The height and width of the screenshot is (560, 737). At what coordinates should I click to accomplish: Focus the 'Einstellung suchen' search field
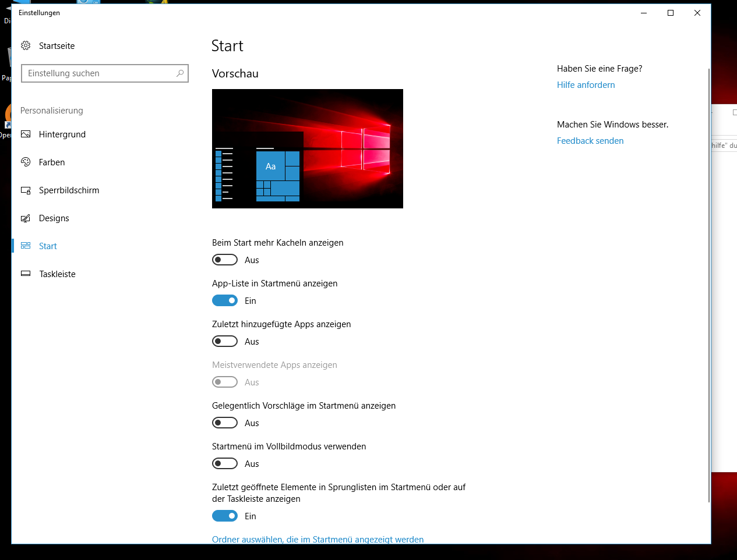tap(105, 73)
